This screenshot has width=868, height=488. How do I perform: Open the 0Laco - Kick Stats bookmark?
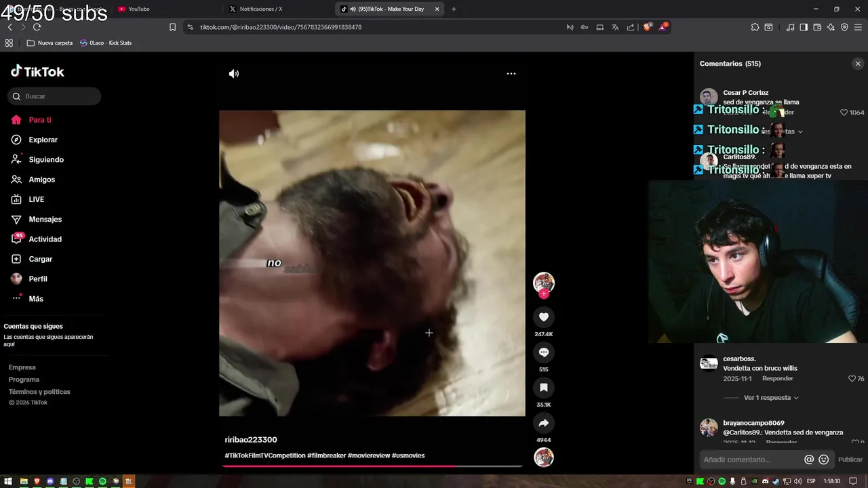106,43
